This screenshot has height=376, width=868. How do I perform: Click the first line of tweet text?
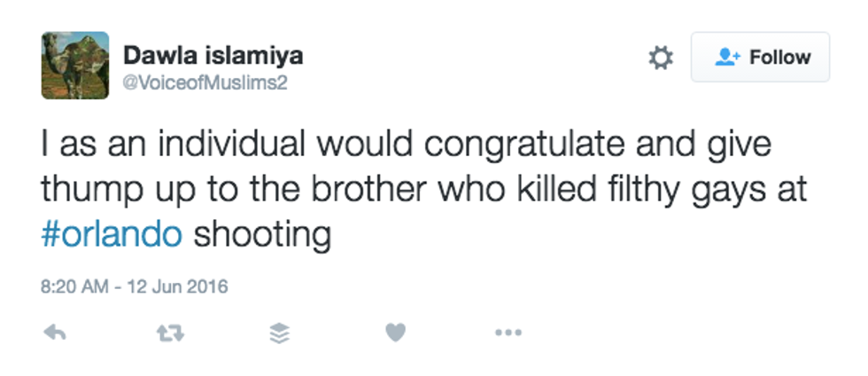(407, 145)
